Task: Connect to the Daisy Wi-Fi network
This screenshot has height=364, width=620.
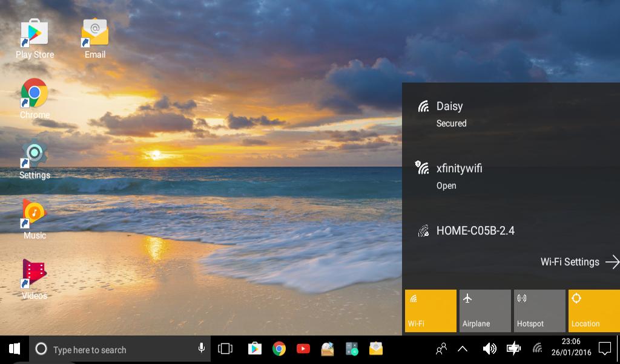Action: pos(511,114)
